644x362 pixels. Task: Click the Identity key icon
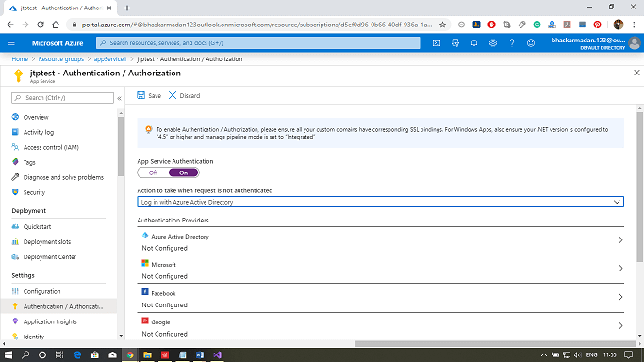click(x=15, y=337)
